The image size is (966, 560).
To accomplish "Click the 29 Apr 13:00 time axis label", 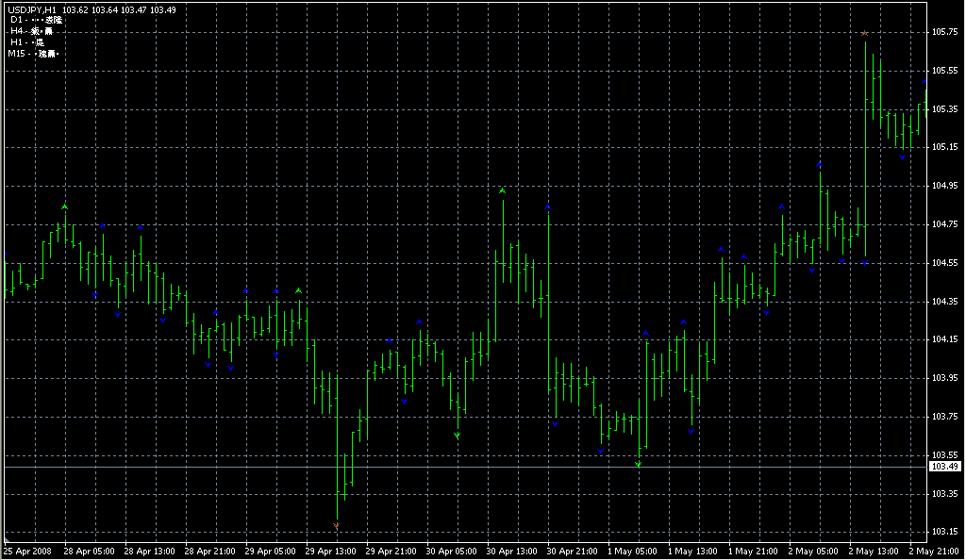I will [x=331, y=551].
